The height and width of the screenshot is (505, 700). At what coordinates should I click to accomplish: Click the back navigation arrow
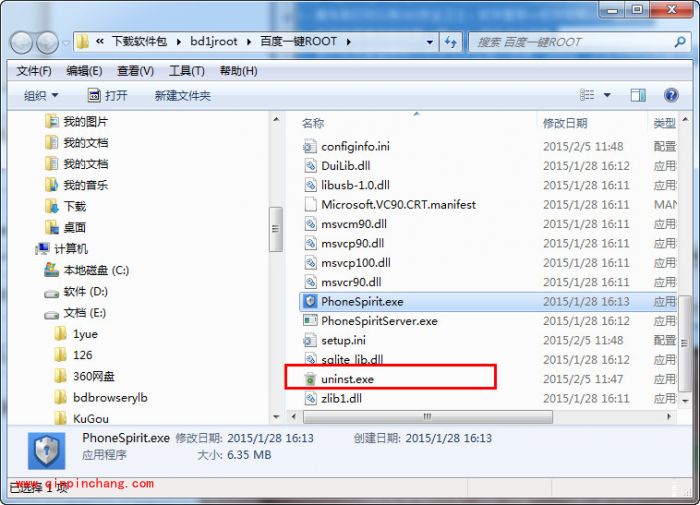click(x=21, y=42)
